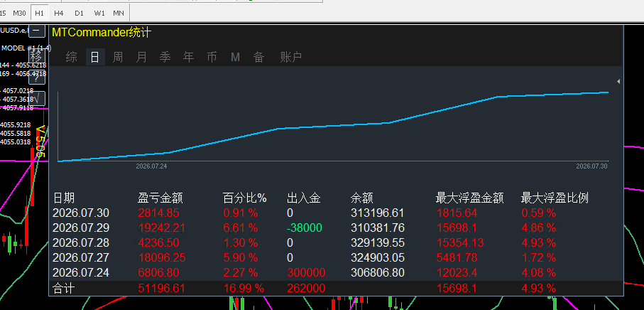This screenshot has height=310, width=644.
Task: Click balance 324903.05
Action: click(378, 258)
